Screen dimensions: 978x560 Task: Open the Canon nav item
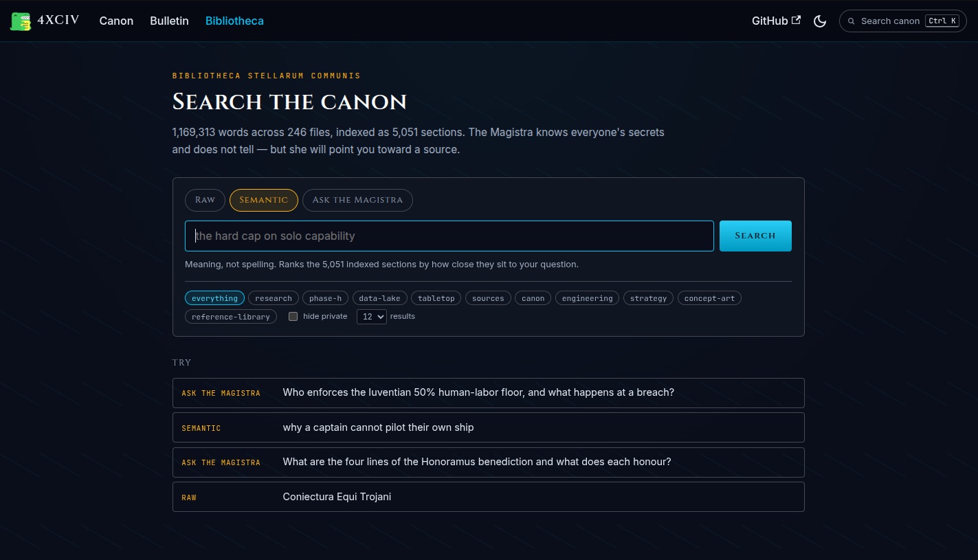(x=116, y=21)
